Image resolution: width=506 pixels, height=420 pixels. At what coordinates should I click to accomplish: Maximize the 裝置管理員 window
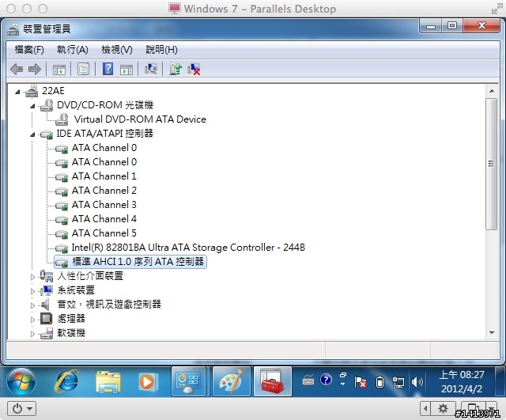coord(452,26)
